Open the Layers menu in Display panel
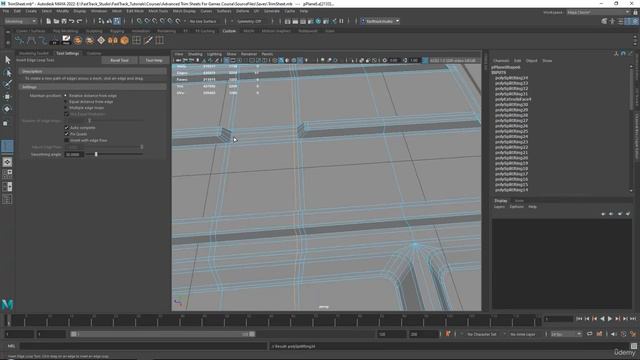The width and height of the screenshot is (640, 360). (499, 207)
